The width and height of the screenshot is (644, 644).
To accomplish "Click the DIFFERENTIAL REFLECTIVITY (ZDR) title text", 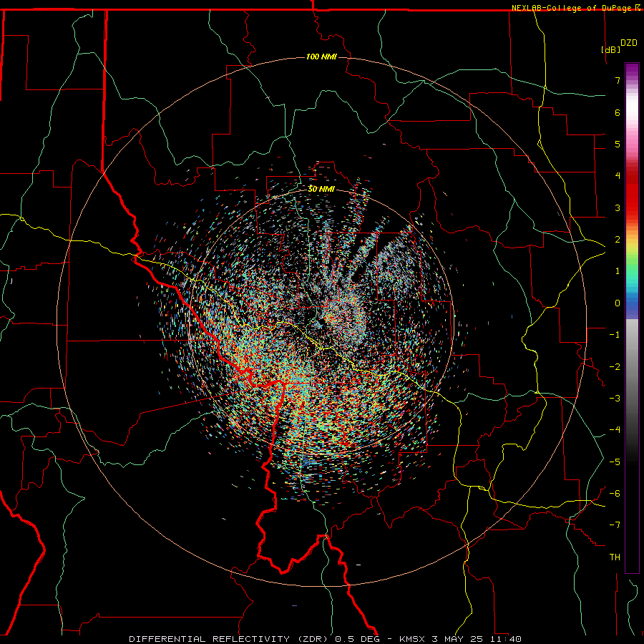I will 228,639.
